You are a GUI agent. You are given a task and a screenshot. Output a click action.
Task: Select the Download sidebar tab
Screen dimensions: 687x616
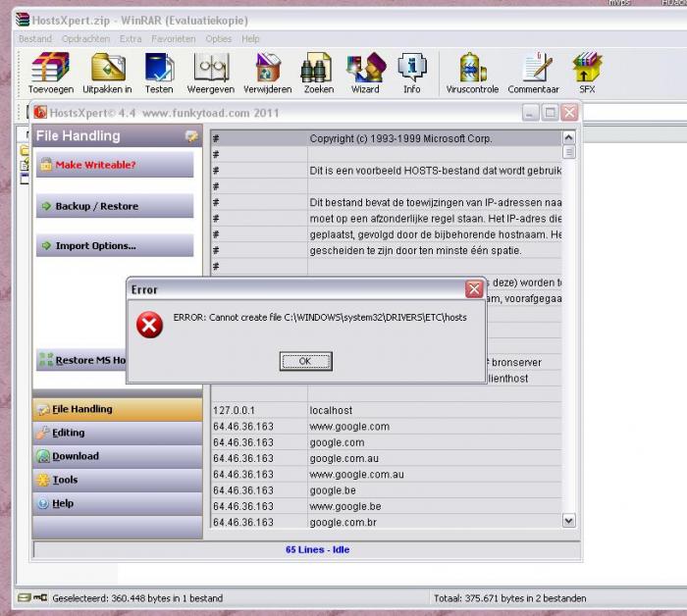pos(118,456)
